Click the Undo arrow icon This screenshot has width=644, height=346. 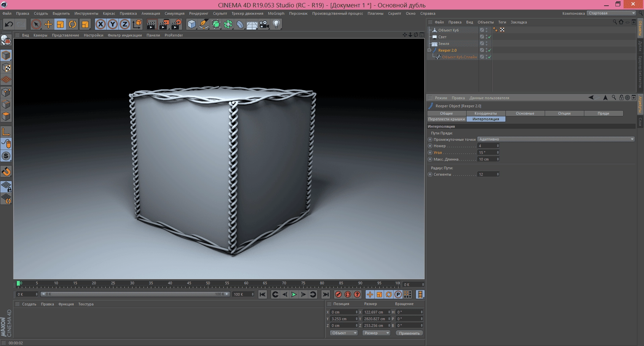click(9, 24)
